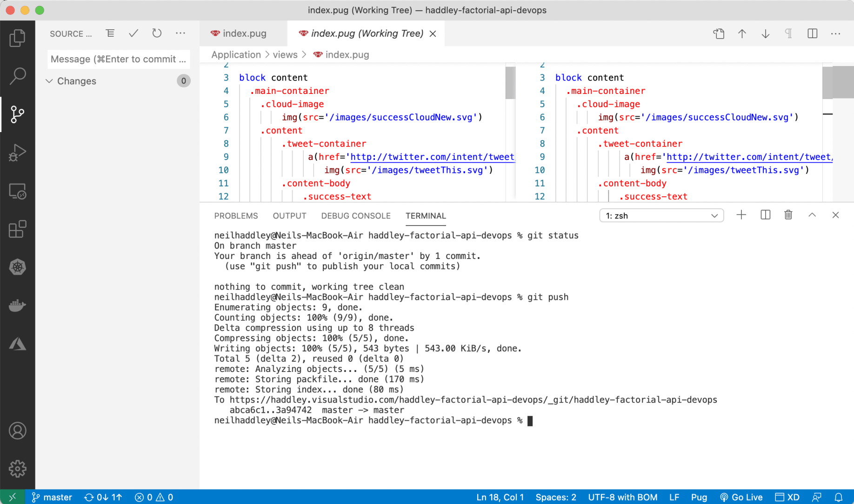
Task: Refresh the source control panel
Action: click(x=157, y=33)
